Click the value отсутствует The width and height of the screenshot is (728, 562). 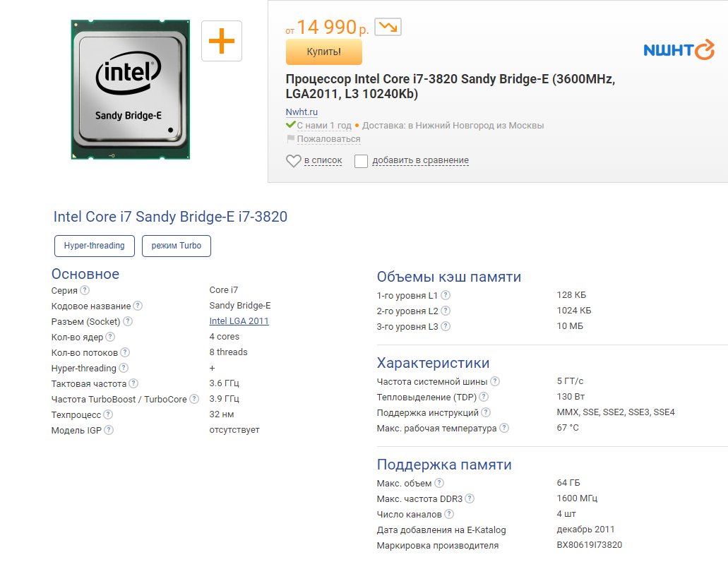[234, 430]
